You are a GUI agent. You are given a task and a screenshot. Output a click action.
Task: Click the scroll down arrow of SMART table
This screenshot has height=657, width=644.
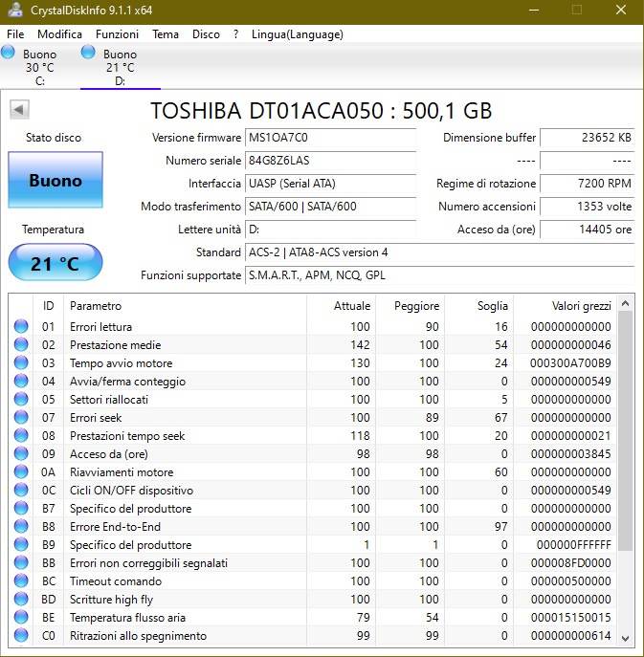(x=625, y=638)
